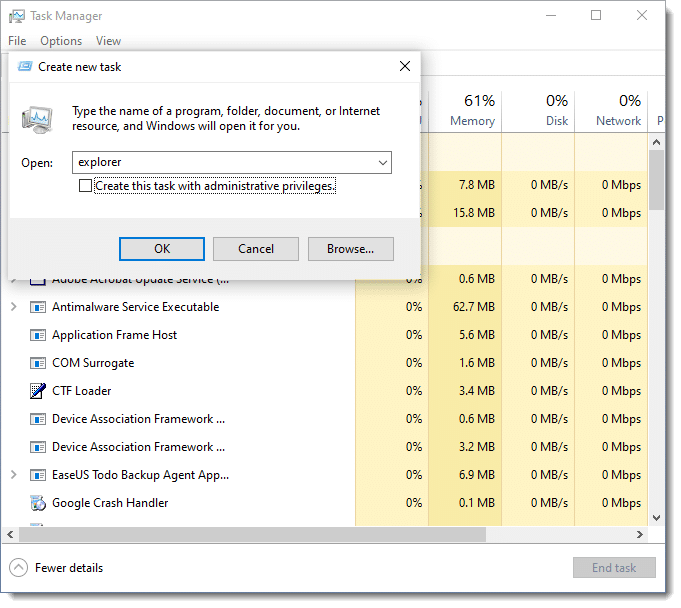Click the Application Frame Host process icon
Image resolution: width=681 pixels, height=608 pixels.
tap(38, 336)
